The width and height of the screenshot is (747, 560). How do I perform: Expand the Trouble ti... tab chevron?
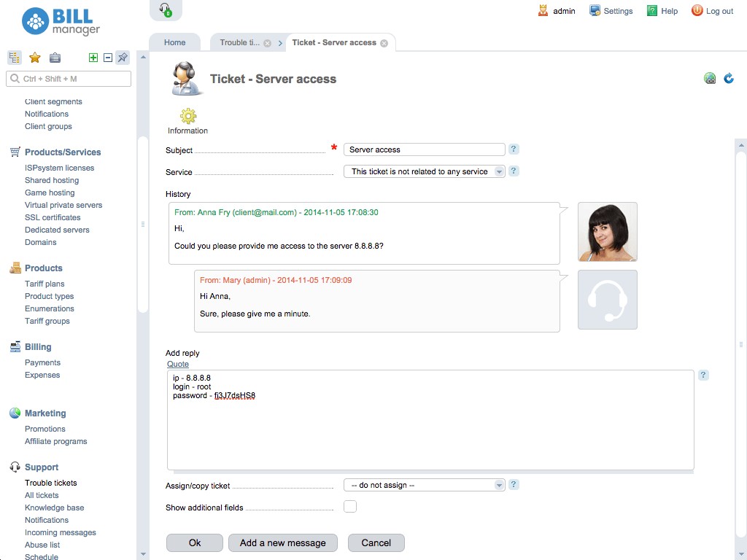(280, 42)
